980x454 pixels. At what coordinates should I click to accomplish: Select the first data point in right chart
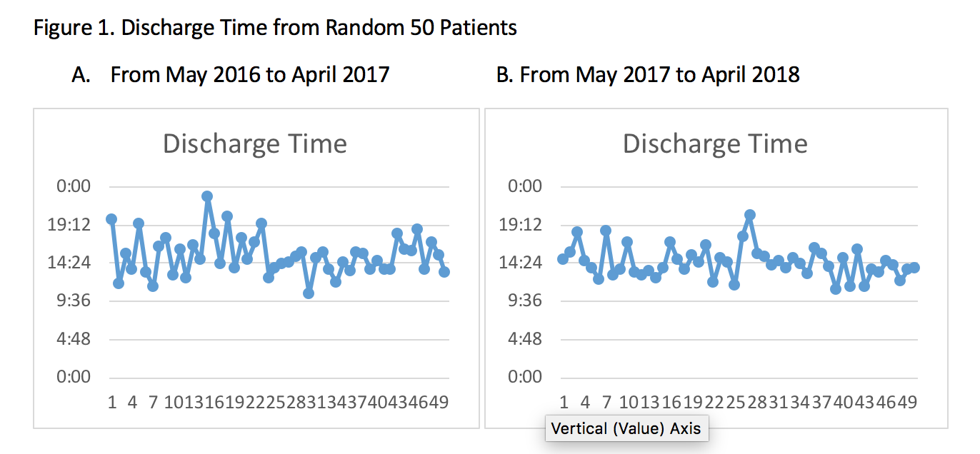pos(563,259)
